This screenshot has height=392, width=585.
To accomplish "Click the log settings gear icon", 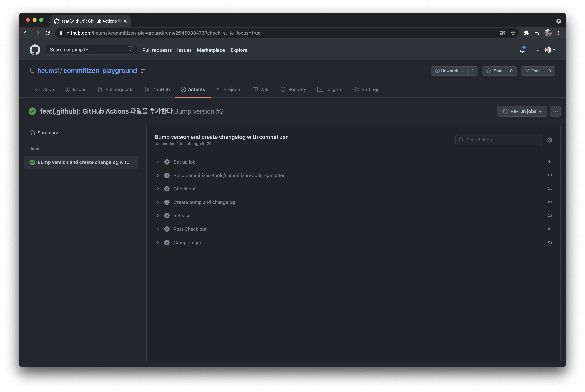I will point(550,140).
